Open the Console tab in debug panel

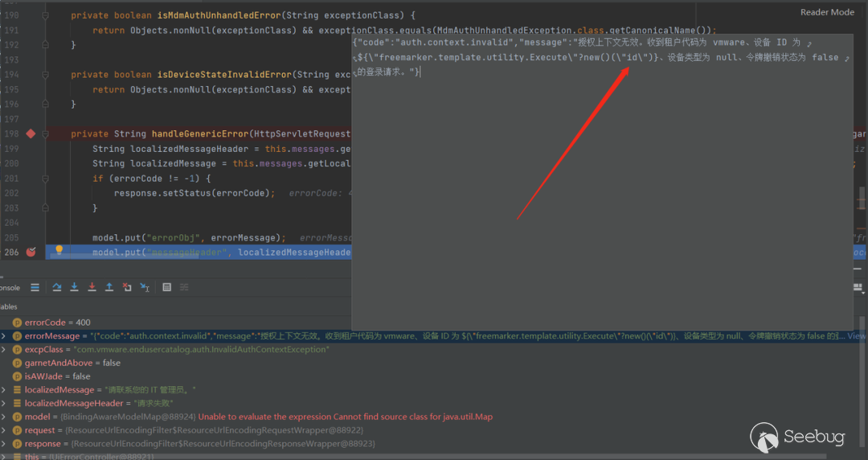(x=10, y=287)
